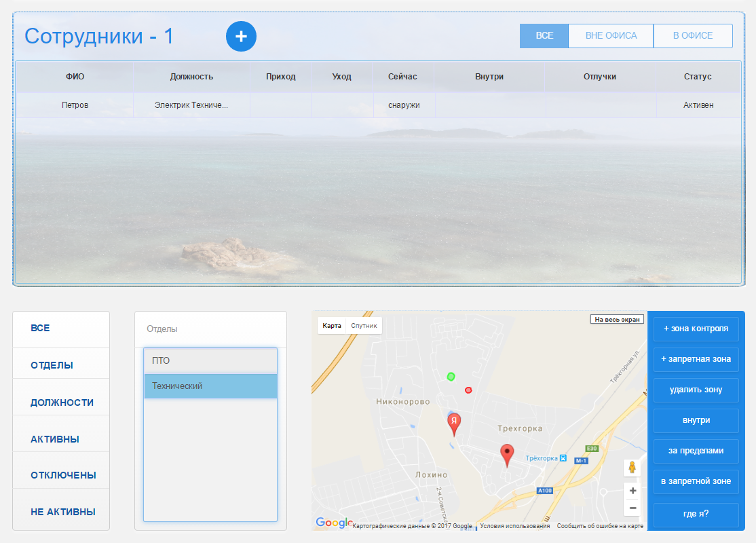Screen dimensions: 756x543
Task: Switch to the В ОФИСЕ tab
Action: [693, 36]
